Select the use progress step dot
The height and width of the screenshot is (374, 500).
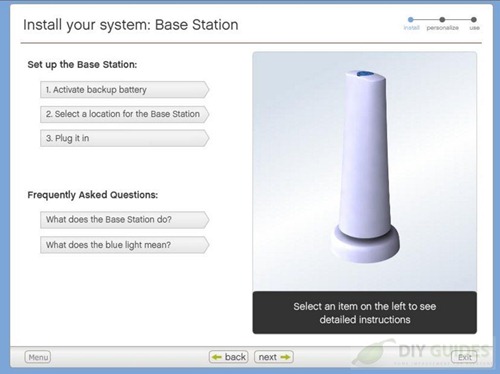474,20
